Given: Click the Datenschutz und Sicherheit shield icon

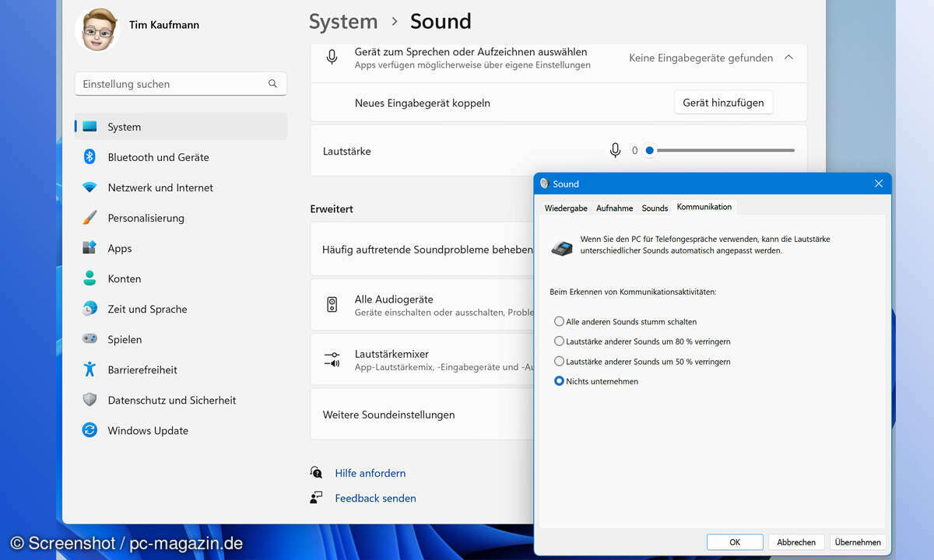Looking at the screenshot, I should (90, 400).
